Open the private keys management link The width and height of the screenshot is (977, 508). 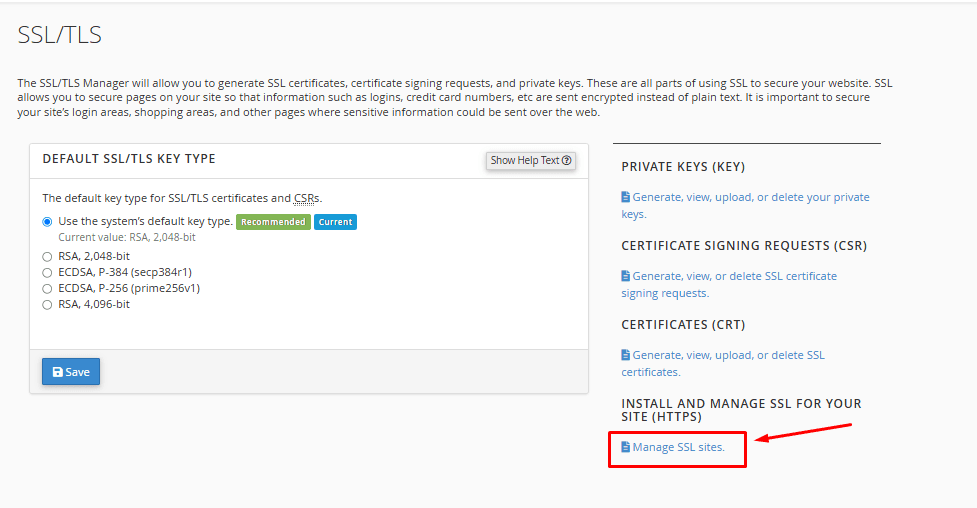coord(745,205)
